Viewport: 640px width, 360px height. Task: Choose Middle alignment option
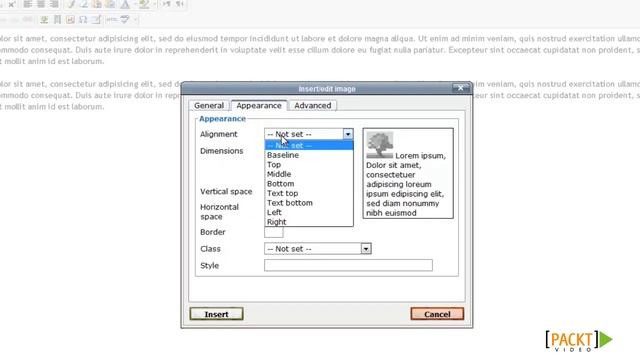tap(309, 174)
